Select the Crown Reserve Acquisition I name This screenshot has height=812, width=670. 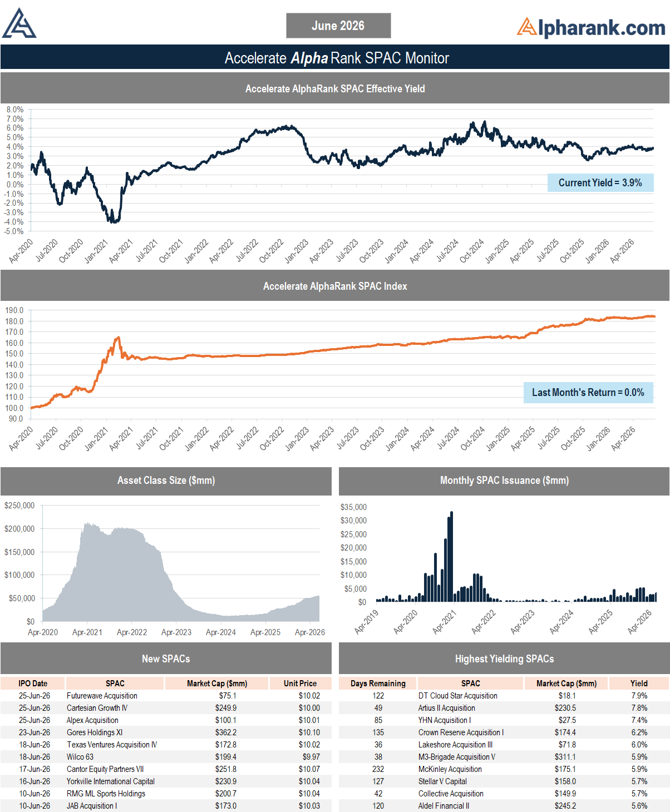461,732
